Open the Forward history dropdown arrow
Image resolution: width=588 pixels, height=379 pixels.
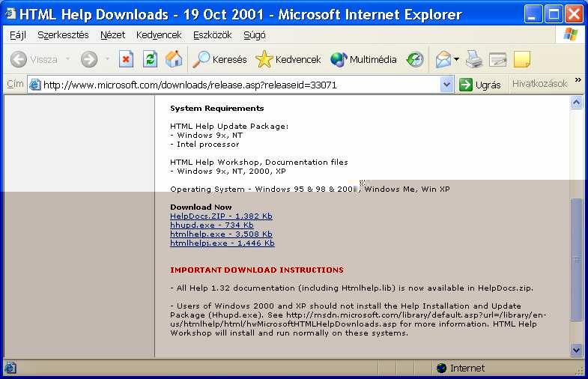[107, 59]
